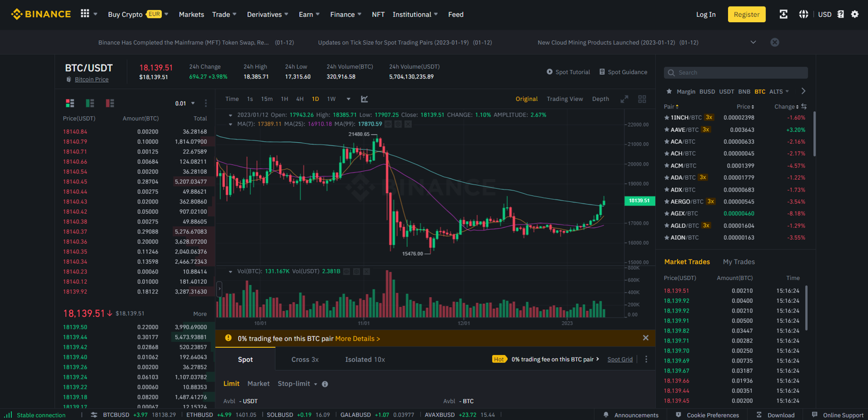Expand the announcements list chevron
The width and height of the screenshot is (868, 420).
tap(753, 42)
